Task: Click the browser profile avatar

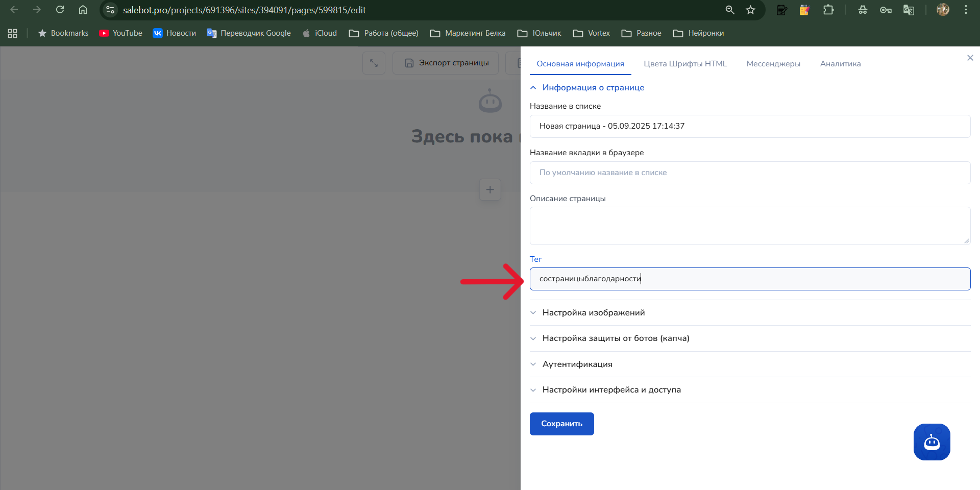Action: 943,10
